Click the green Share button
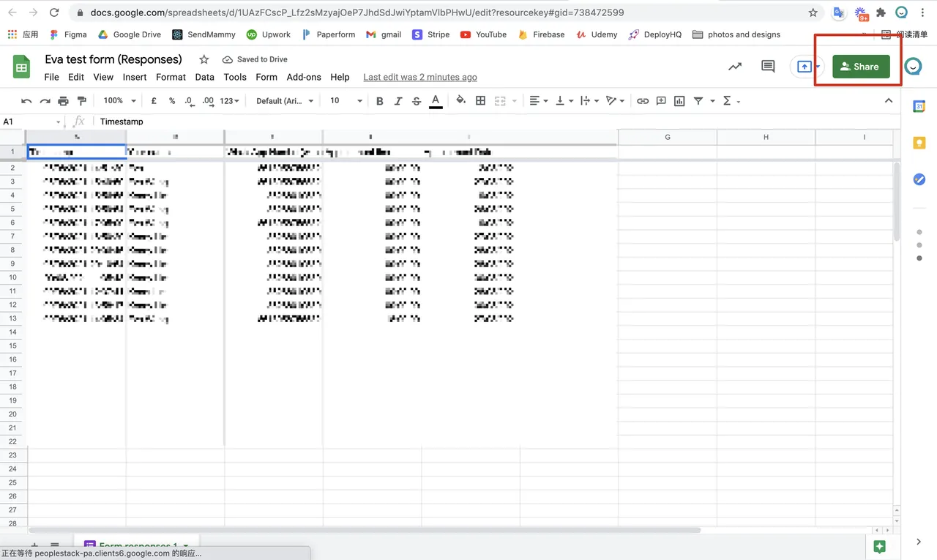Viewport: 937px width, 560px height. 861,67
